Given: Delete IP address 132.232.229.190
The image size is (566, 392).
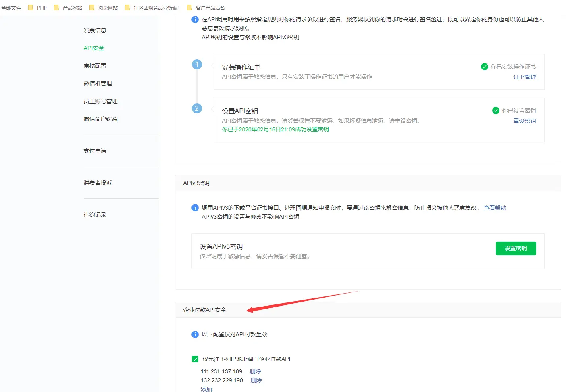Looking at the screenshot, I should (256, 380).
